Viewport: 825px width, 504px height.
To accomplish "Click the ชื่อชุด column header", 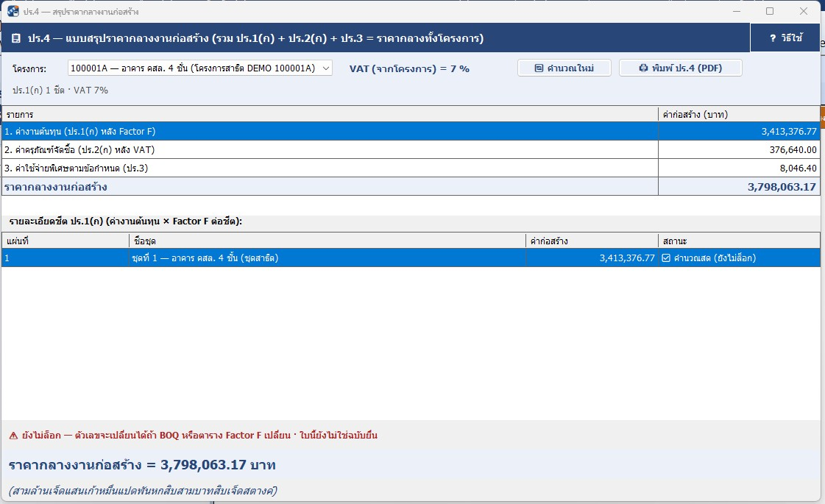I will click(x=327, y=241).
